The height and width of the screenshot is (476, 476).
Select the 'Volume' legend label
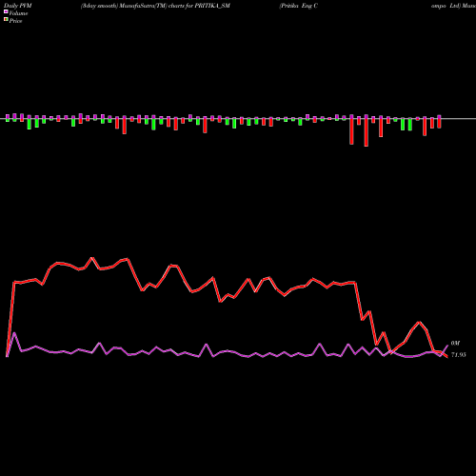click(x=18, y=13)
